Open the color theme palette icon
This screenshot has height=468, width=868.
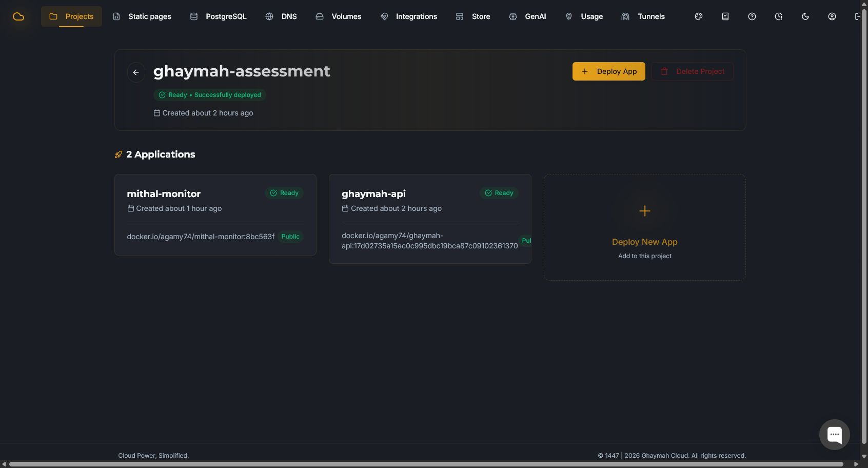pos(699,16)
